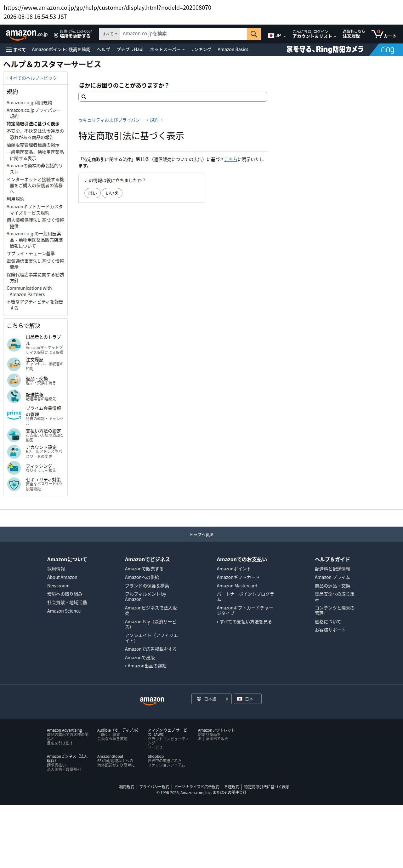Focus the Amazon.co.jpを検索 search field

pos(184,34)
